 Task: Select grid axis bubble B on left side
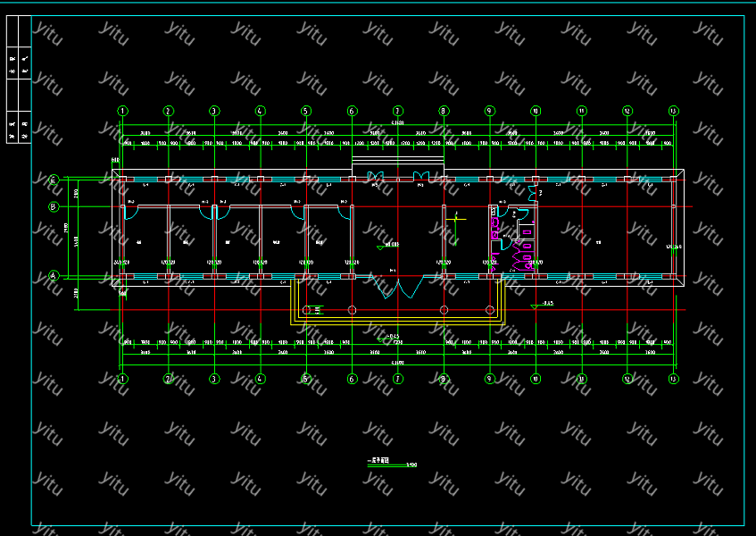(54, 207)
